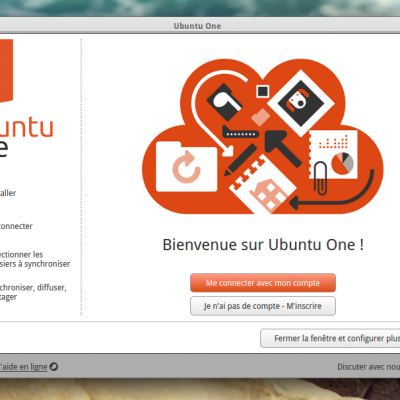
Task: Click the 'Bienvenue sur Ubuntu One !' heading
Action: click(263, 245)
